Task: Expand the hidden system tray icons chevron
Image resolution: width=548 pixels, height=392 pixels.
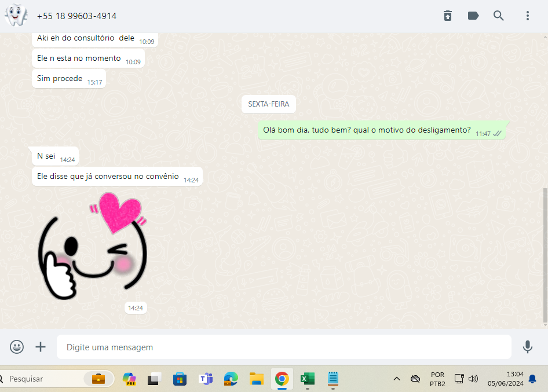Action: tap(397, 379)
